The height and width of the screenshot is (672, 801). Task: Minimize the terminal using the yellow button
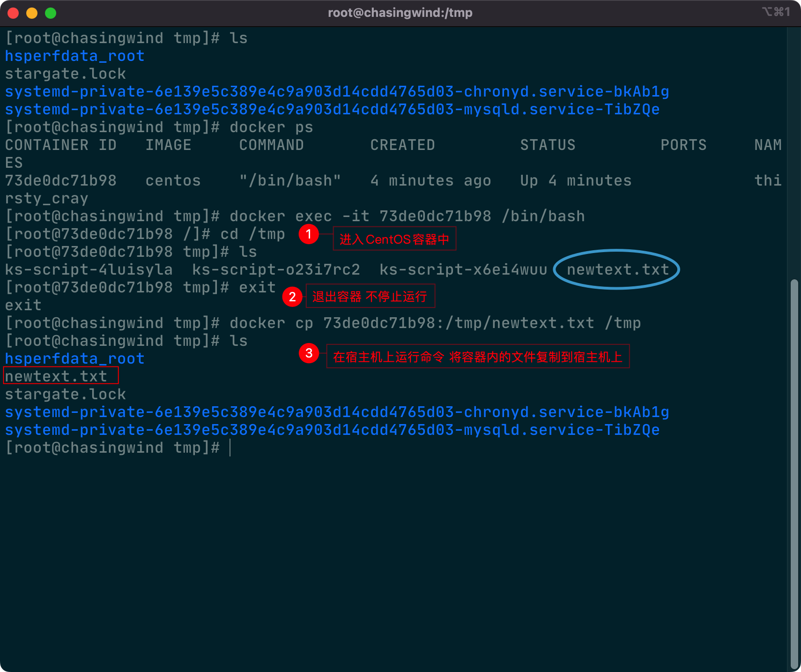point(32,13)
